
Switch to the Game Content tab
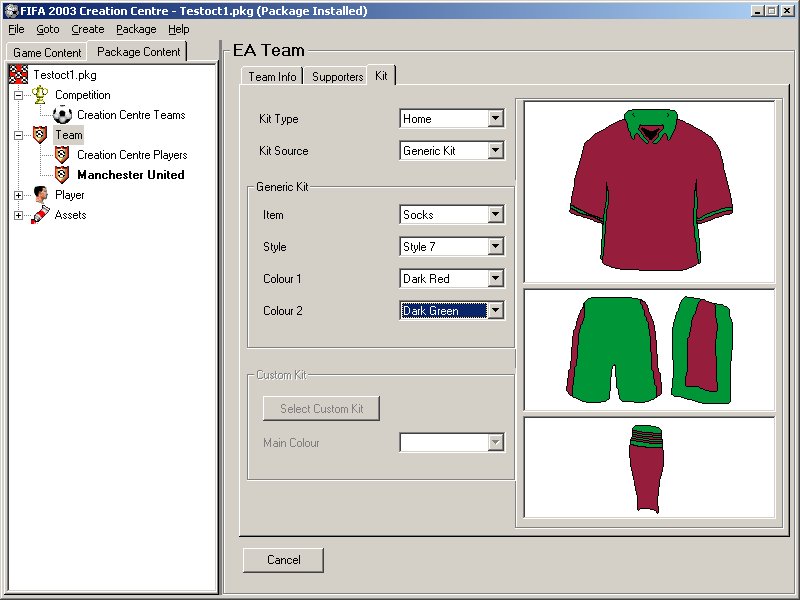(47, 53)
